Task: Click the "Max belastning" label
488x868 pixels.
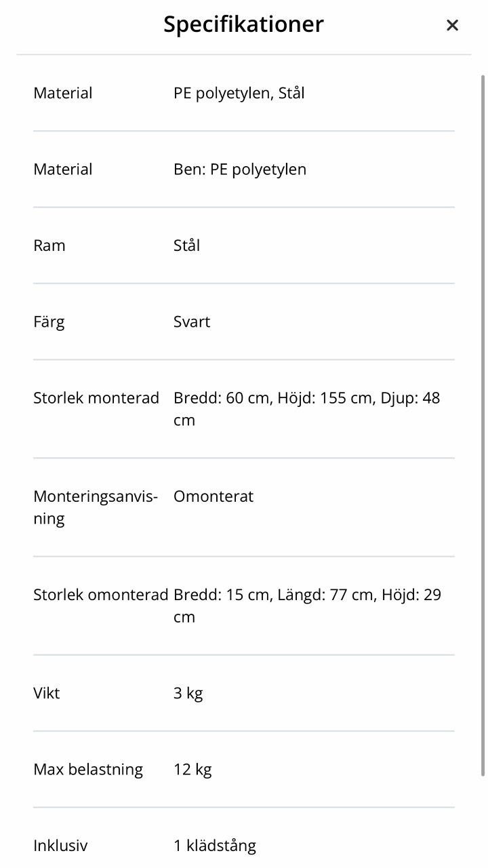Action: pyautogui.click(x=88, y=770)
